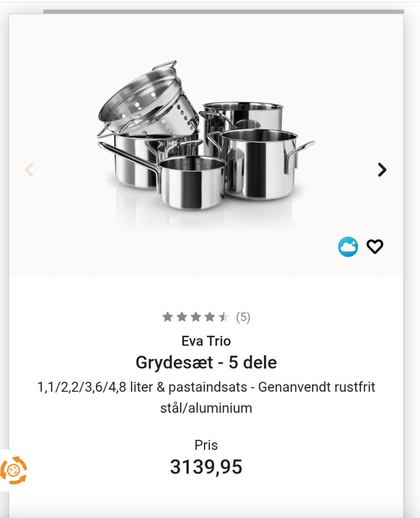This screenshot has width=420, height=518.
Task: Click the gray bar above the product card
Action: (x=224, y=11)
